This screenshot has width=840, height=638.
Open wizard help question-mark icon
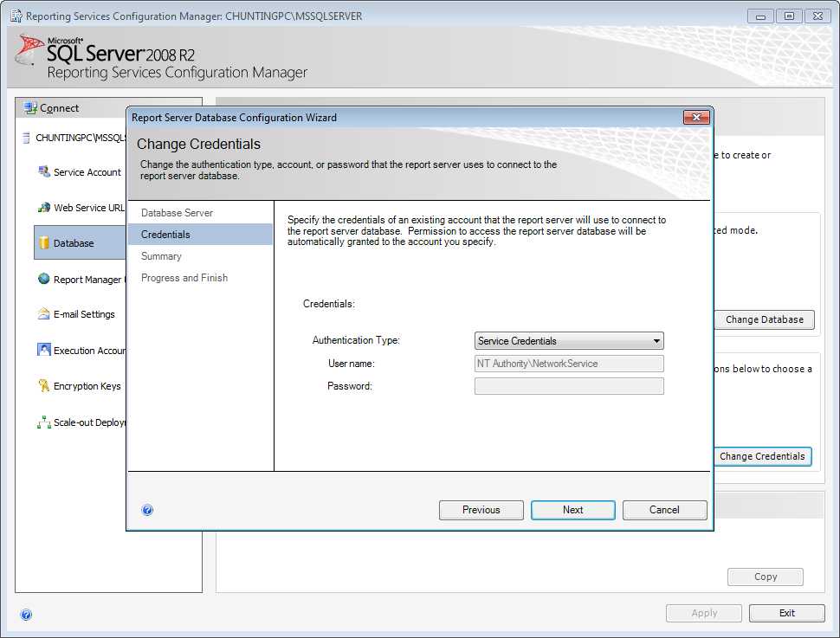click(x=147, y=510)
